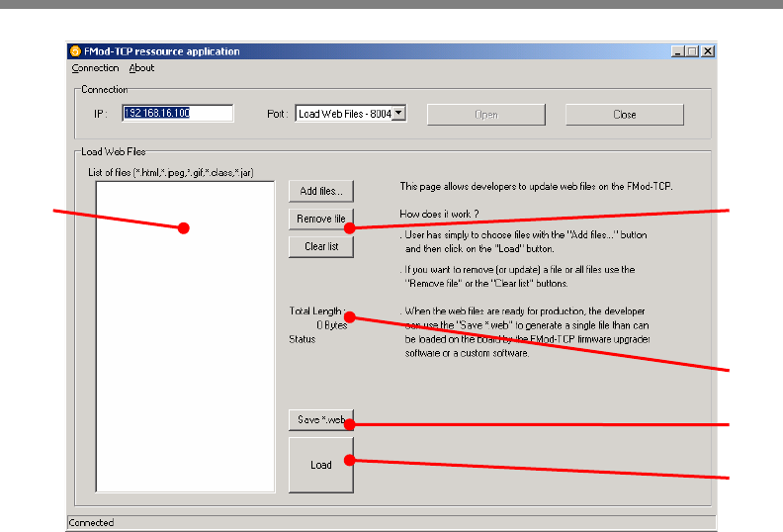The height and width of the screenshot is (532, 783).
Task: Click the 'Total Length :' label
Action: click(x=317, y=310)
